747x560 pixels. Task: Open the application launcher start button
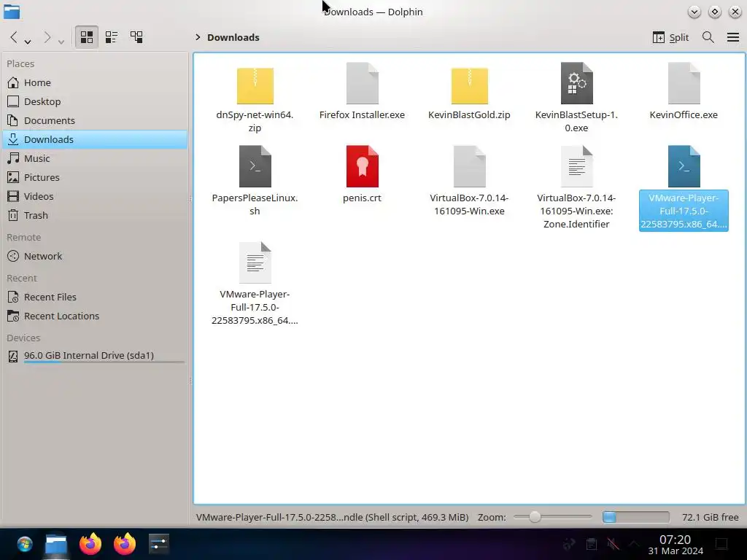(25, 544)
